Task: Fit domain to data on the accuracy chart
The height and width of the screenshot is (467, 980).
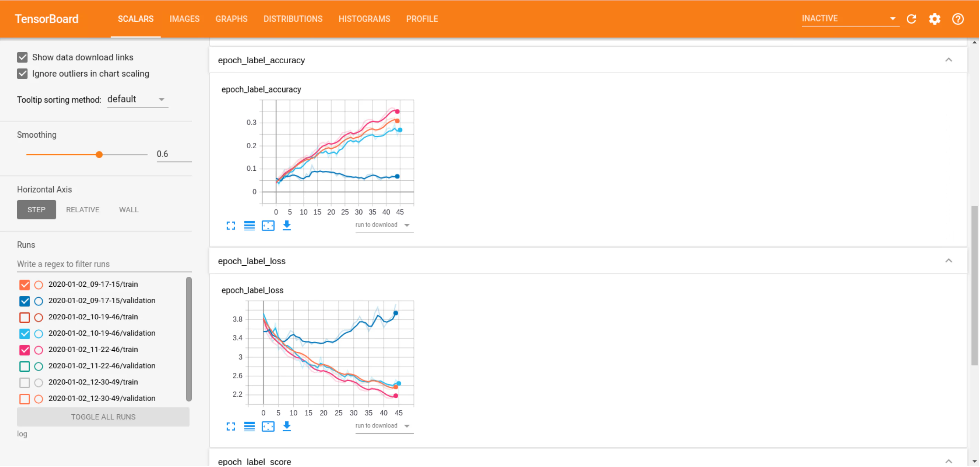Action: [268, 226]
